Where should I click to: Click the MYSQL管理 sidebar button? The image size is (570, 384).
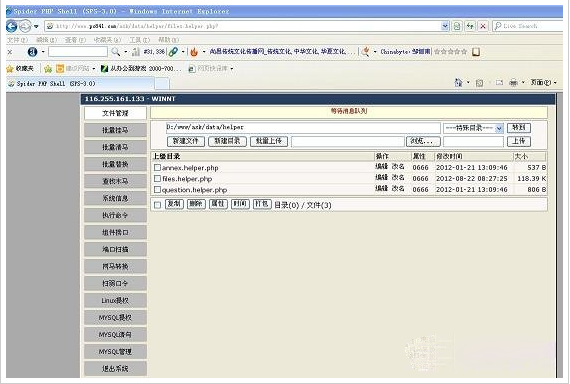click(115, 352)
